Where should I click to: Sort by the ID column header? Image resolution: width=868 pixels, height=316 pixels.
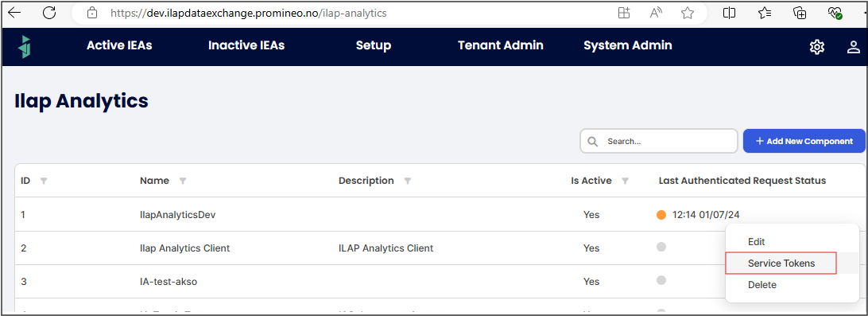click(25, 181)
